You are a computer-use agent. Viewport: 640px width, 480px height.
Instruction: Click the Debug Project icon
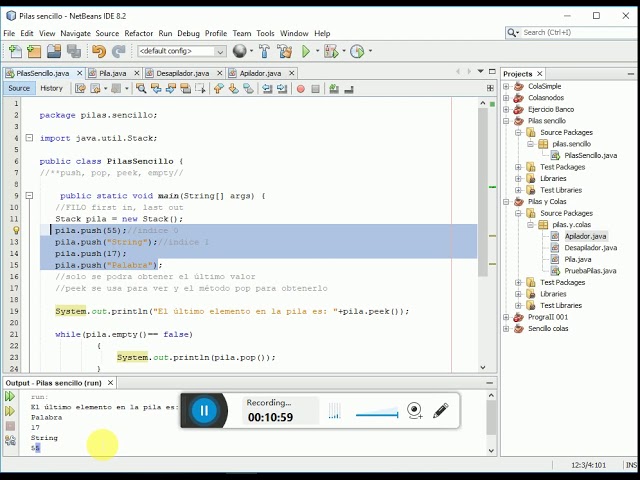(331, 51)
